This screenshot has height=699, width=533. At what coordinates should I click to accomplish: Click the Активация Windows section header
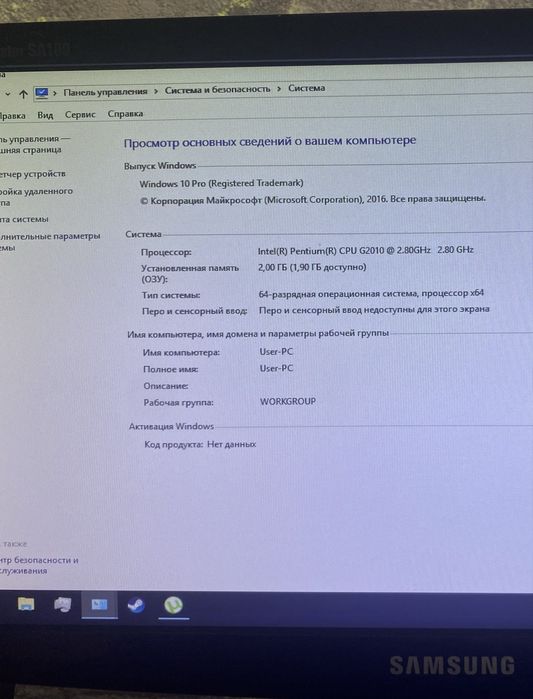[172, 426]
